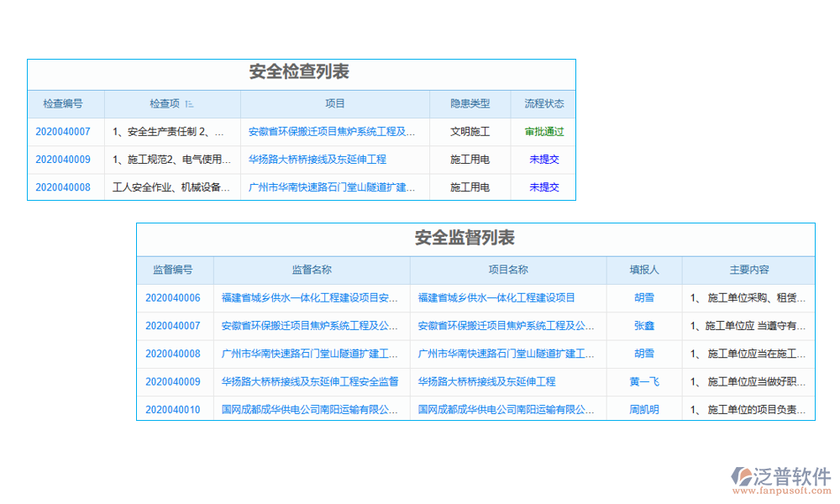The image size is (840, 504).
Task: Open project link 华扬路大桥桥接线及东延伸工程
Action: point(318,159)
